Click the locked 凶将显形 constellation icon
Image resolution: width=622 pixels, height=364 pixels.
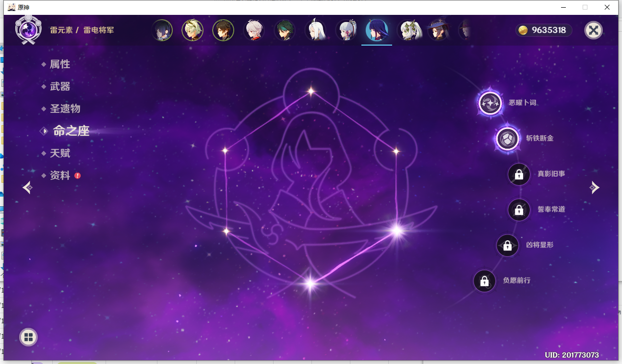(x=508, y=245)
